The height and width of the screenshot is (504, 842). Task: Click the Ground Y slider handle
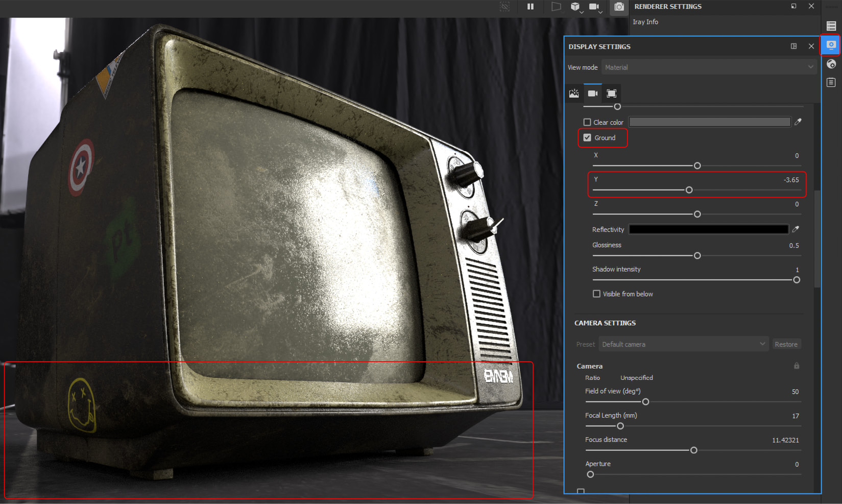[x=689, y=189]
